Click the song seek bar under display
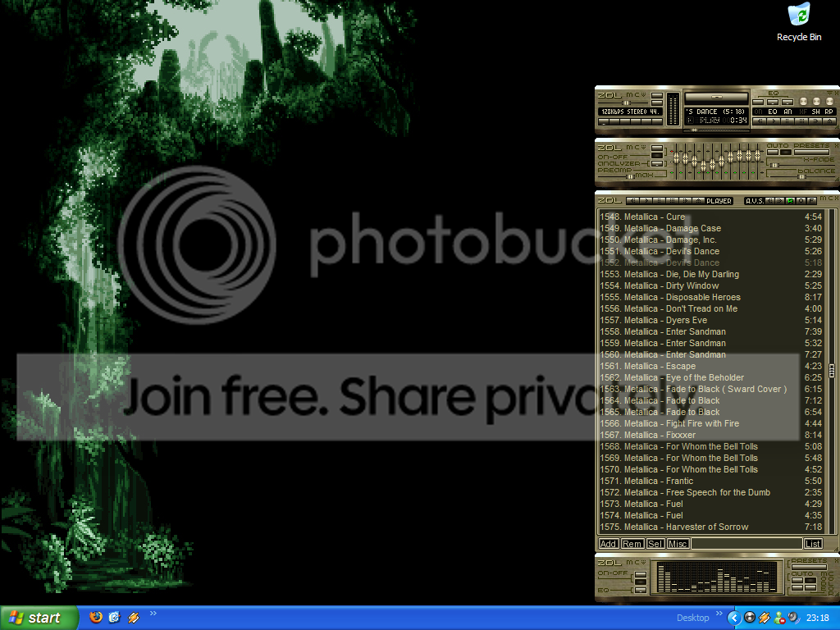Viewport: 840px width, 630px height. click(x=717, y=130)
